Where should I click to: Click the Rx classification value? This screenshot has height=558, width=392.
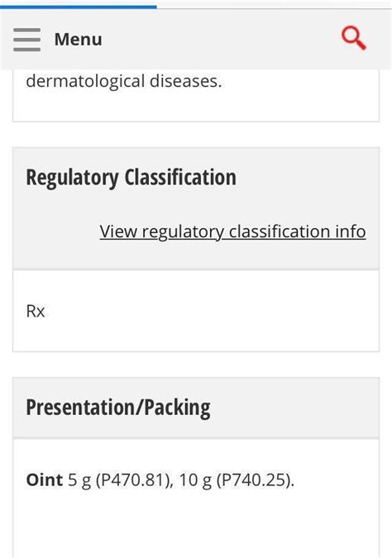tap(36, 312)
